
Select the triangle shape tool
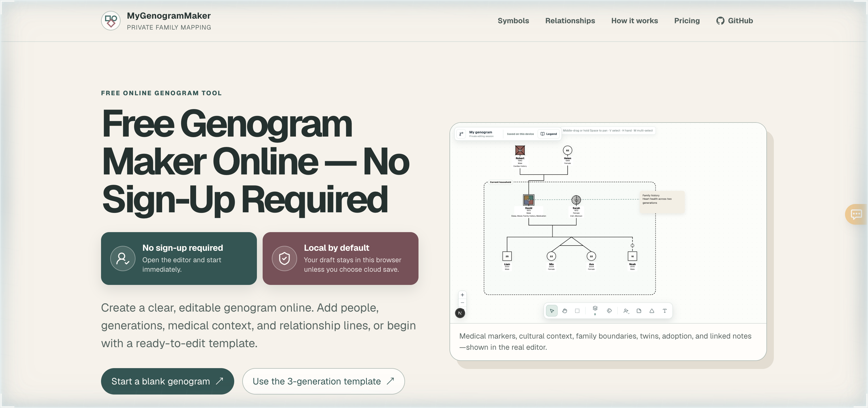[652, 311]
